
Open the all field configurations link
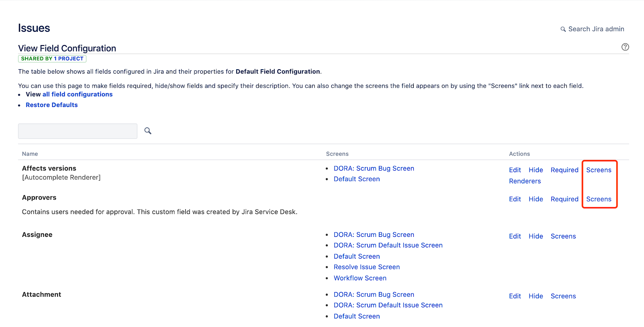(x=77, y=94)
